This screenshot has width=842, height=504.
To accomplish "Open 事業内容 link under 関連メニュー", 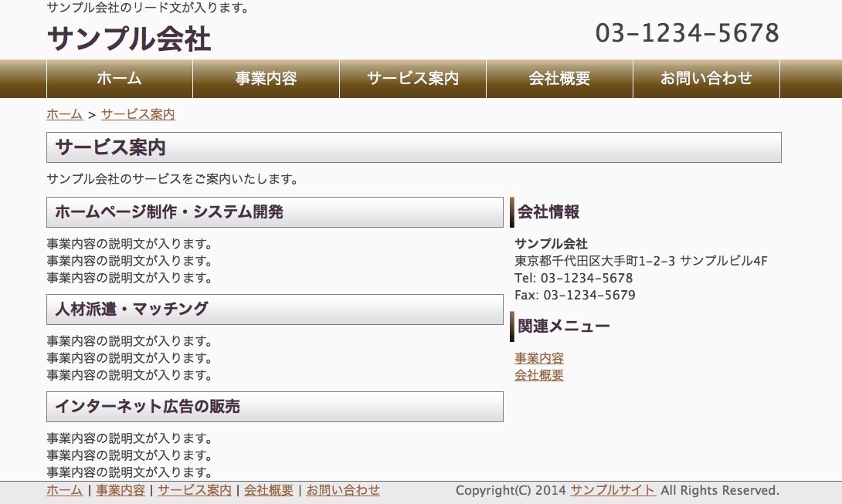I will pyautogui.click(x=539, y=358).
